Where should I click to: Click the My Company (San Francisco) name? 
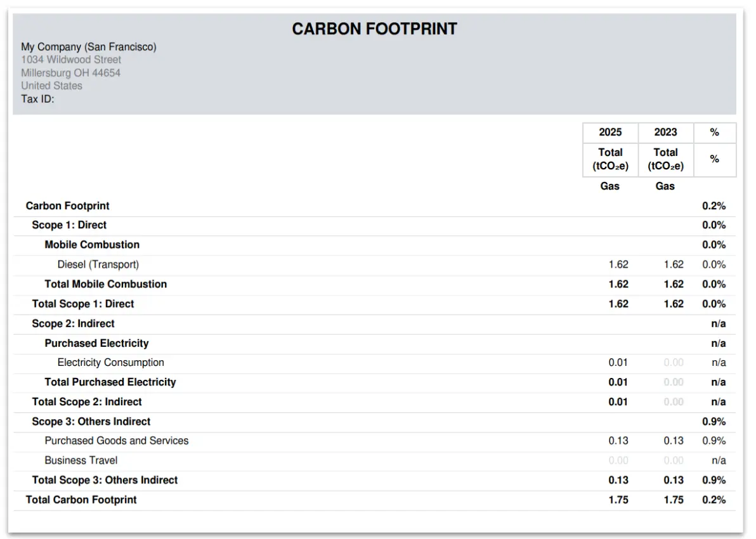(88, 47)
